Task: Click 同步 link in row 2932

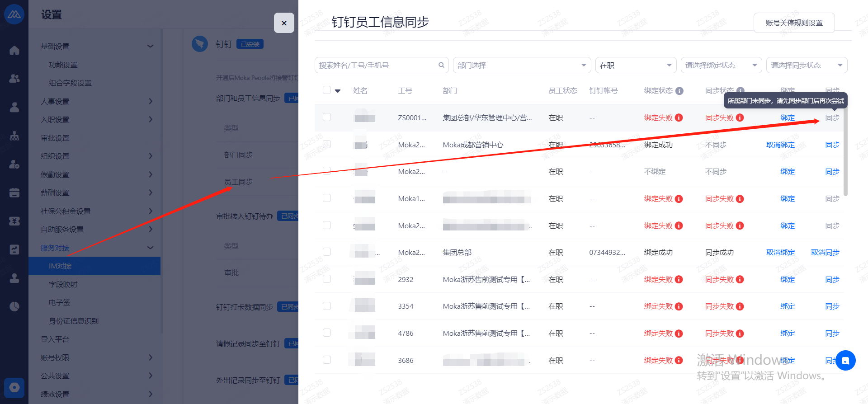Action: [832, 279]
